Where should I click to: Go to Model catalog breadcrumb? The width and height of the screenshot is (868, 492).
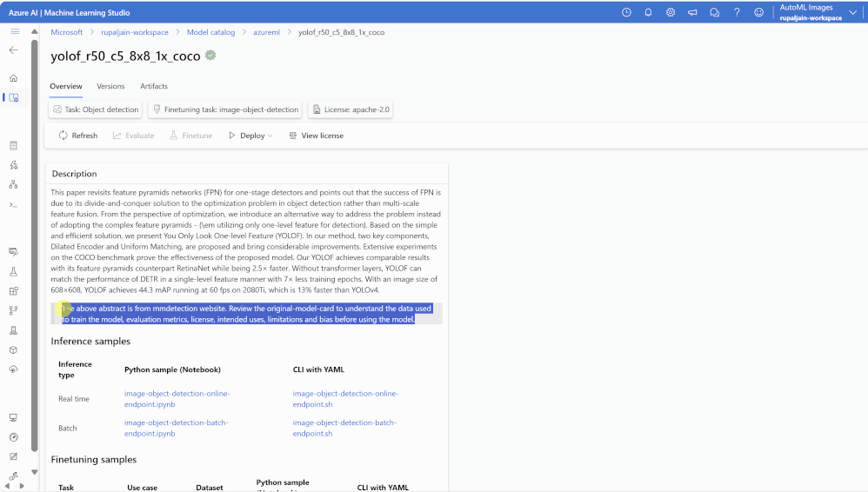(210, 32)
